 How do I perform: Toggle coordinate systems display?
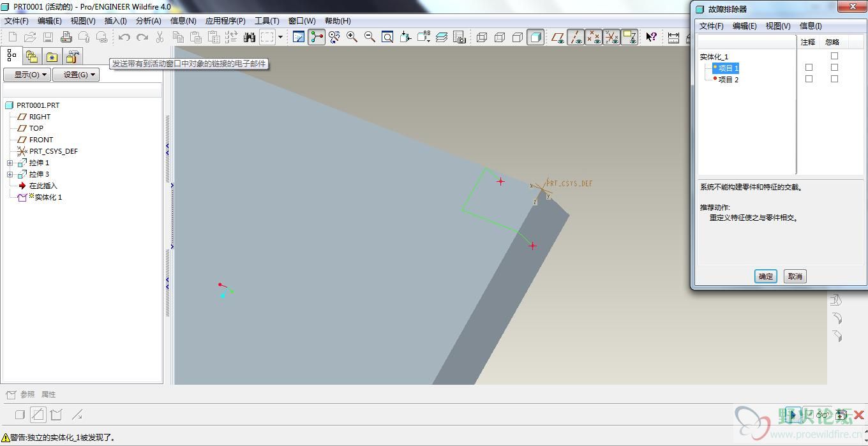click(x=611, y=37)
